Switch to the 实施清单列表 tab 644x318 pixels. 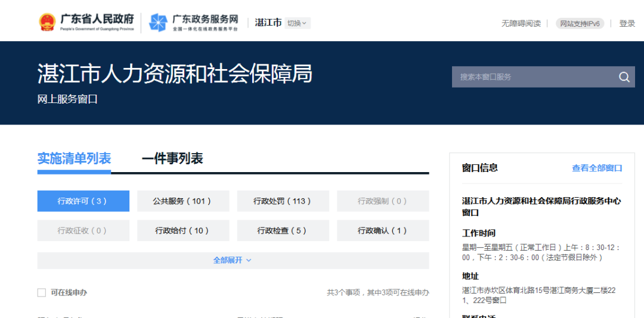pos(74,158)
